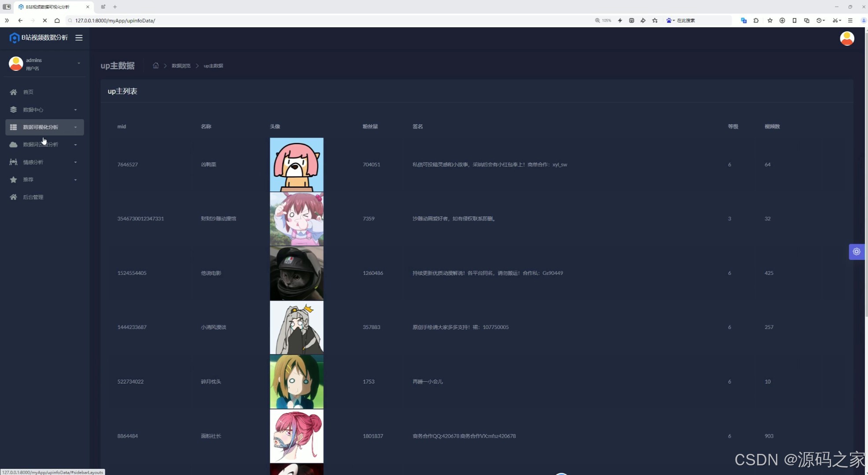Select the B站视频数据可视化分析 browser tab
The image size is (868, 475).
coord(48,7)
